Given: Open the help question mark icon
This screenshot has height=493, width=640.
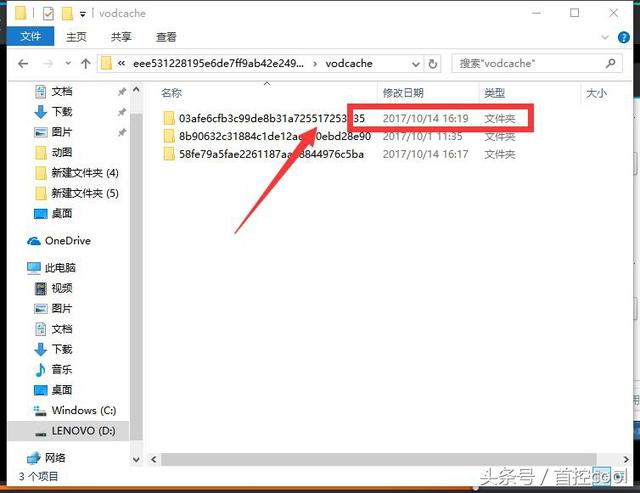Looking at the screenshot, I should 628,37.
